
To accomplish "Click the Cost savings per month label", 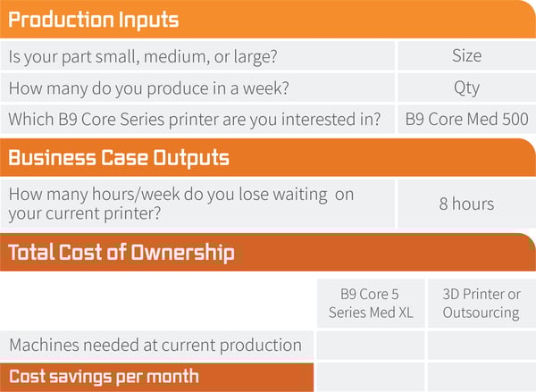I will click(104, 377).
